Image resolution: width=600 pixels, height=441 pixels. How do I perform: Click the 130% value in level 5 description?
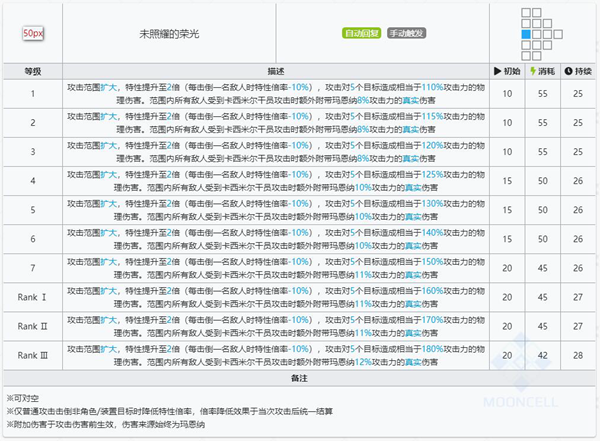[432, 204]
